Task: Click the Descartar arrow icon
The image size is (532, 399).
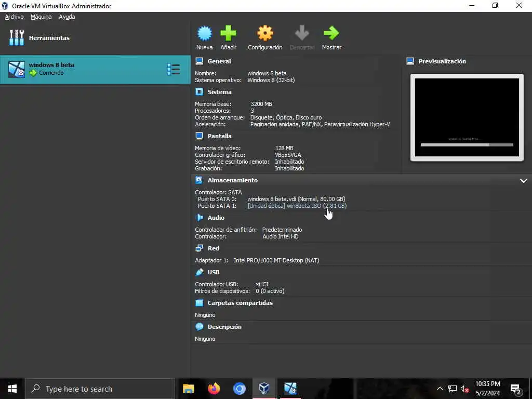Action: pos(302,33)
